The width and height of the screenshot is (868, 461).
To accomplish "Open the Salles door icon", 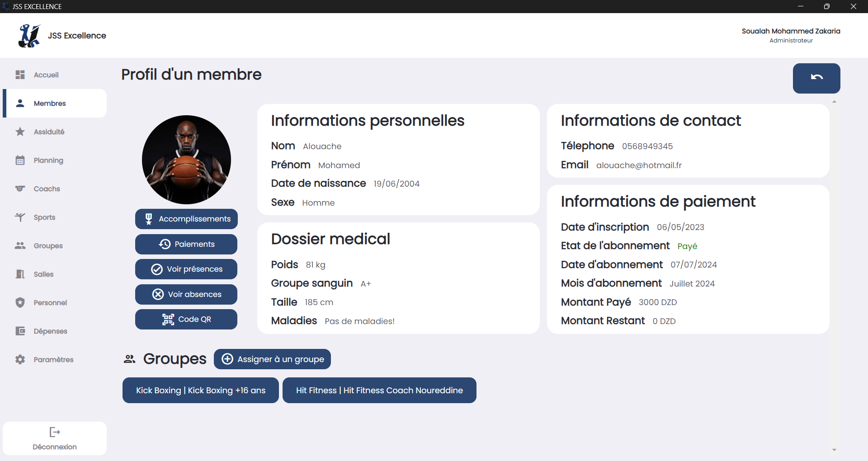I will pos(20,274).
